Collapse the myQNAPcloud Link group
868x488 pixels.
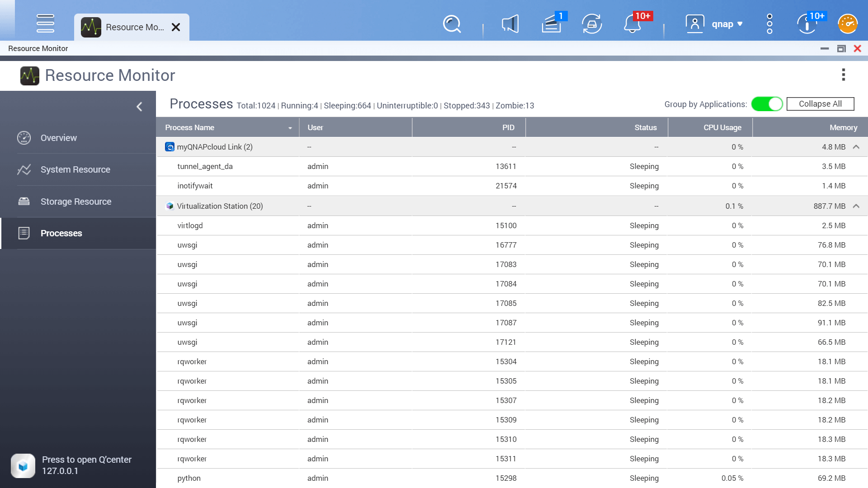(x=856, y=147)
